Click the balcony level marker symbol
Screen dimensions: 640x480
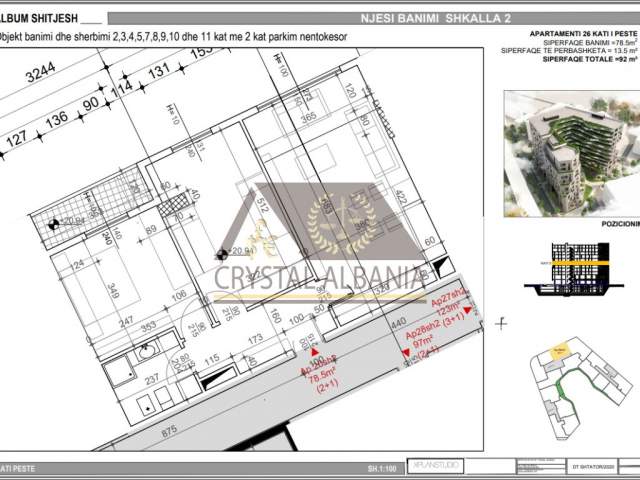(x=53, y=224)
